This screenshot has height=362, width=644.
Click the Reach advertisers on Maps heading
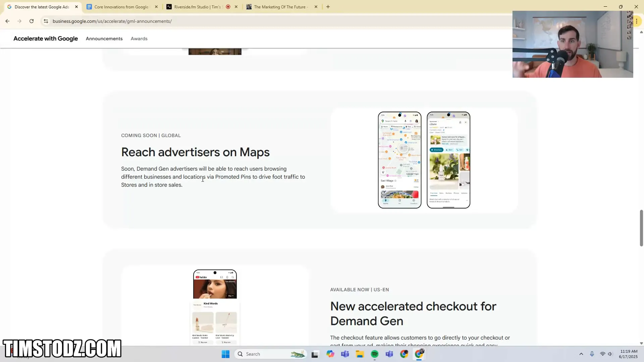pos(195,152)
